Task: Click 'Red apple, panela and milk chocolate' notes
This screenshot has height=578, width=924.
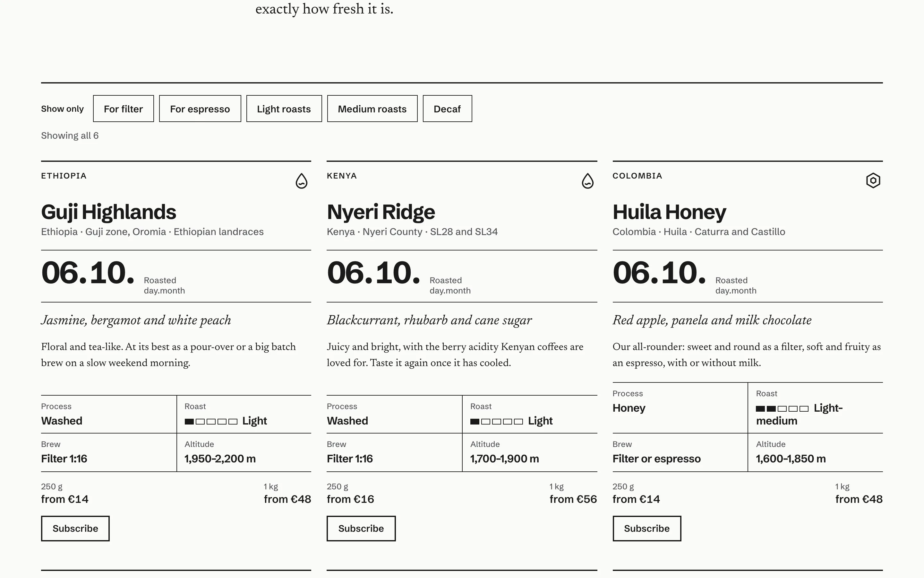Action: pos(712,320)
